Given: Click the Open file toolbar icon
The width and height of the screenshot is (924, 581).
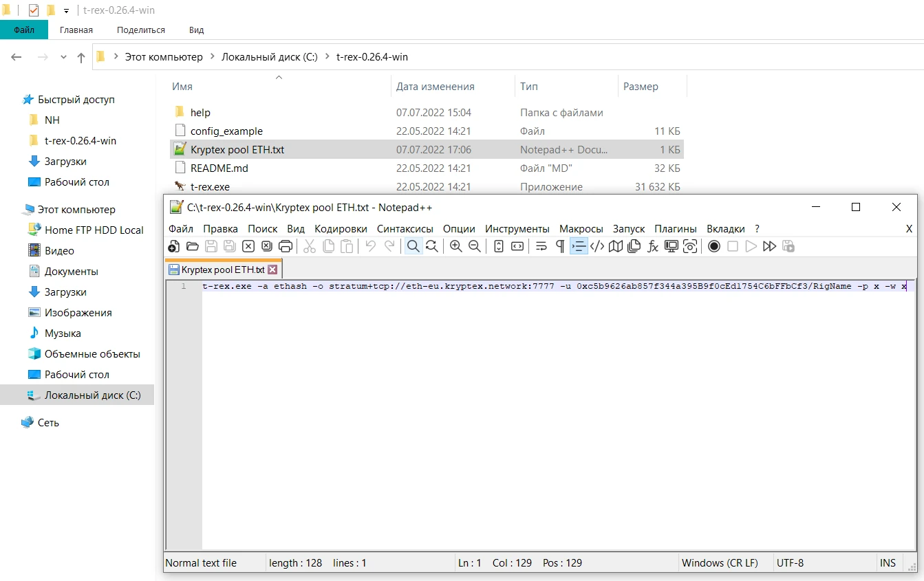Looking at the screenshot, I should tap(193, 246).
